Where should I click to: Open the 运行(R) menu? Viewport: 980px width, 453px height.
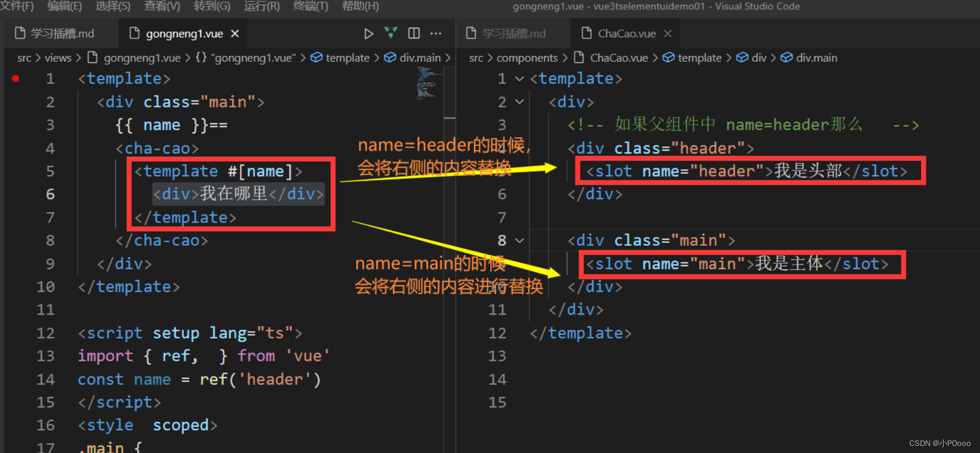(x=261, y=6)
